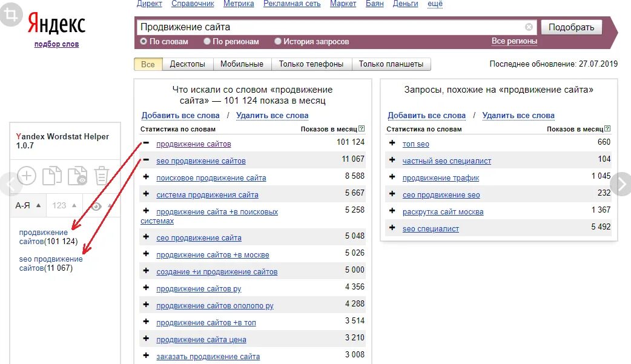
Task: Click the 'Подобрать' button
Action: 571,27
